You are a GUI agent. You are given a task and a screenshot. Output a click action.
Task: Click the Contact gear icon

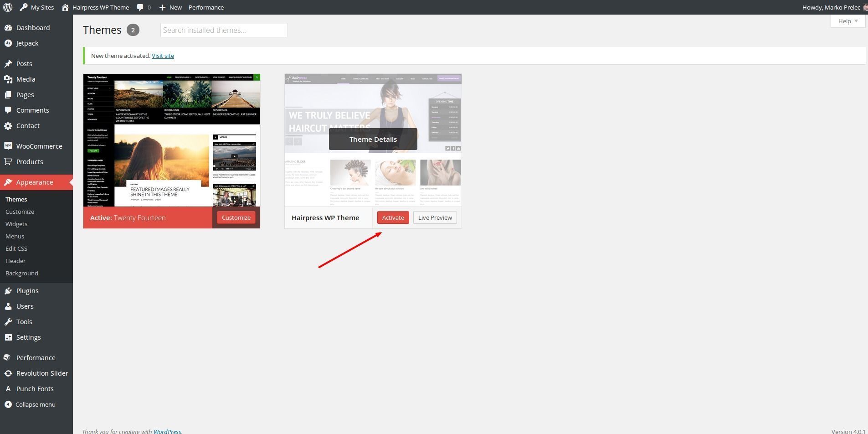(8, 126)
